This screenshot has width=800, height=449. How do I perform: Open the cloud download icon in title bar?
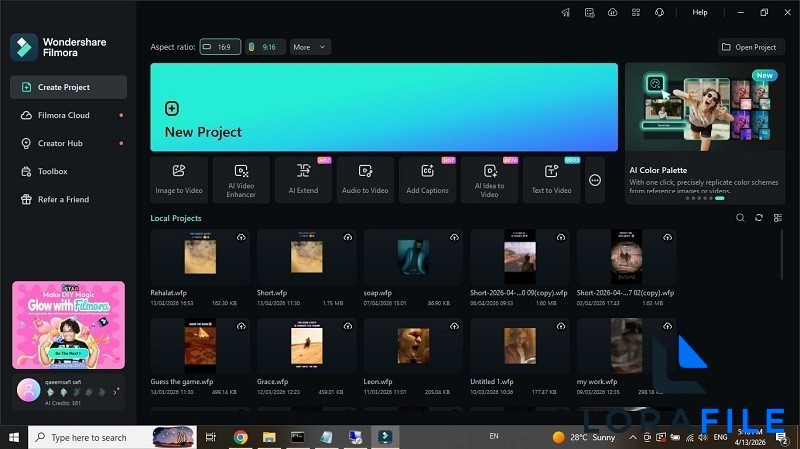(x=613, y=13)
